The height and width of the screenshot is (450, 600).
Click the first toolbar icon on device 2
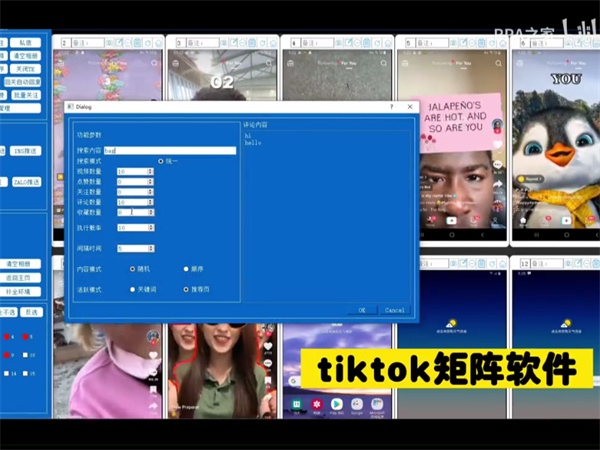[109, 42]
